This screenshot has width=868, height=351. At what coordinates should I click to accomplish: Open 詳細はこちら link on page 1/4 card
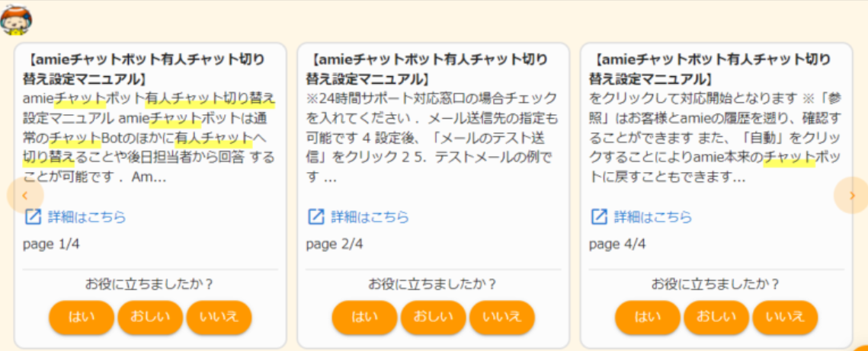(x=87, y=217)
